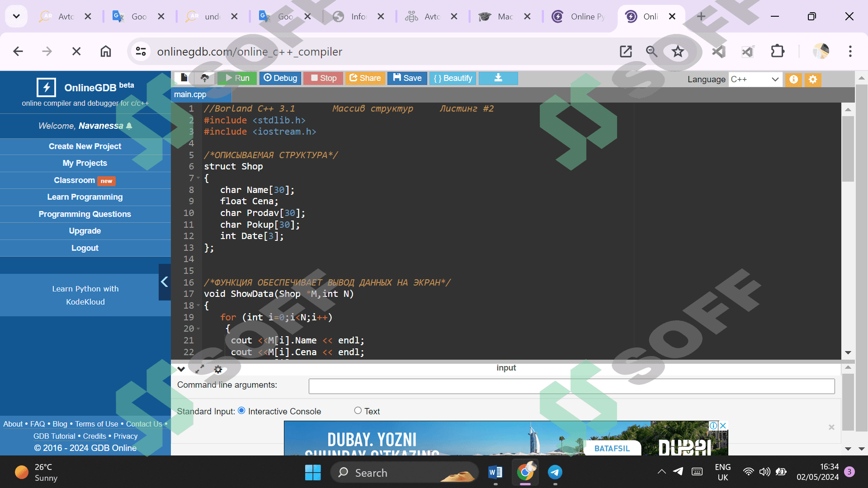The width and height of the screenshot is (868, 488).
Task: Collapse the input panel chevron
Action: point(181,369)
